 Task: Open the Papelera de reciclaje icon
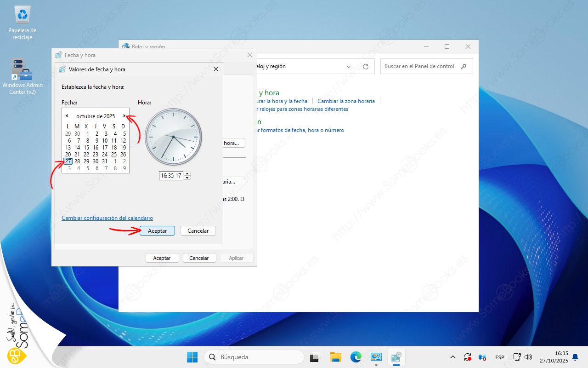(x=22, y=15)
